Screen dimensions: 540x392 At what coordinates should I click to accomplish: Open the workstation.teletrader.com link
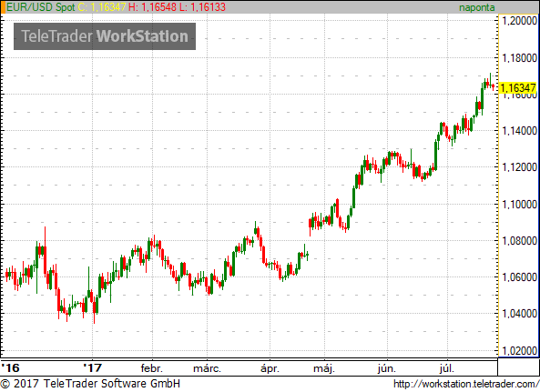[466, 384]
